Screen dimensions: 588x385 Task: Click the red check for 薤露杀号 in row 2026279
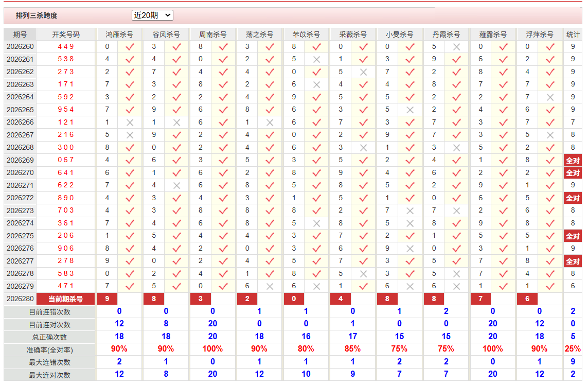click(x=503, y=286)
